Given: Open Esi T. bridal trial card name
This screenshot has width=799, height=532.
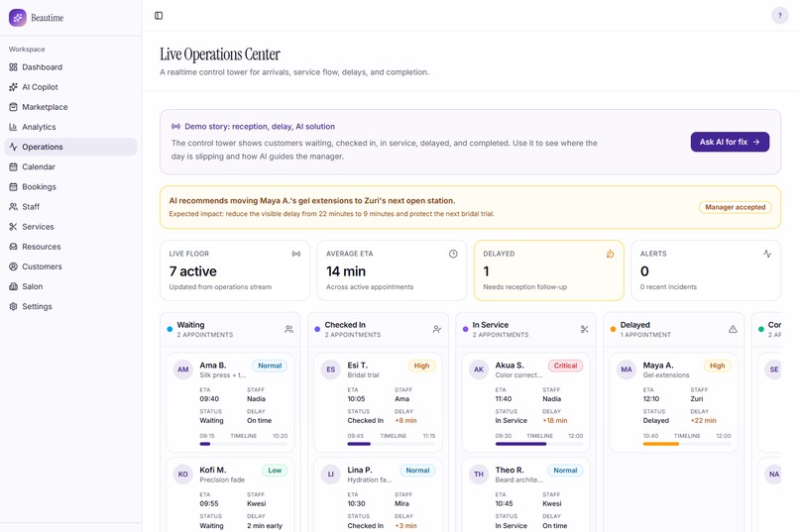Looking at the screenshot, I should click(357, 365).
